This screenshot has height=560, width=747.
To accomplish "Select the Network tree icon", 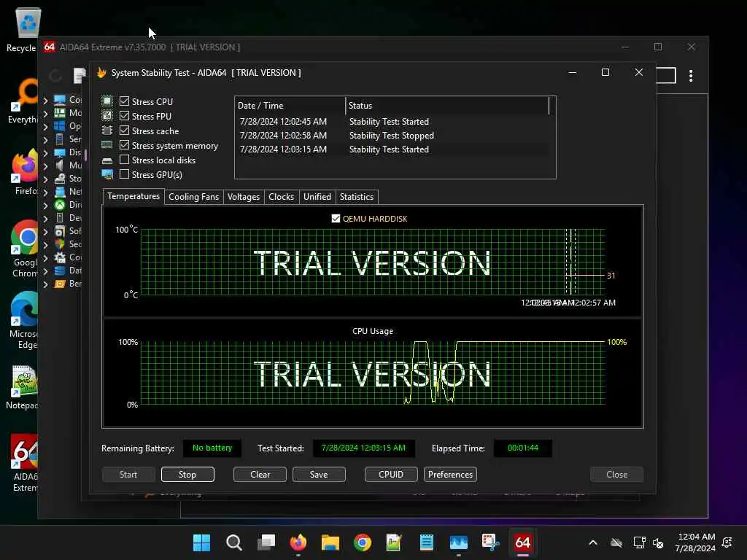I will click(x=60, y=192).
